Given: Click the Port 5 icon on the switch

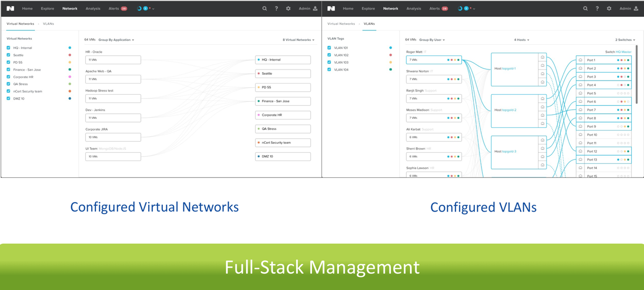Looking at the screenshot, I should tap(581, 93).
